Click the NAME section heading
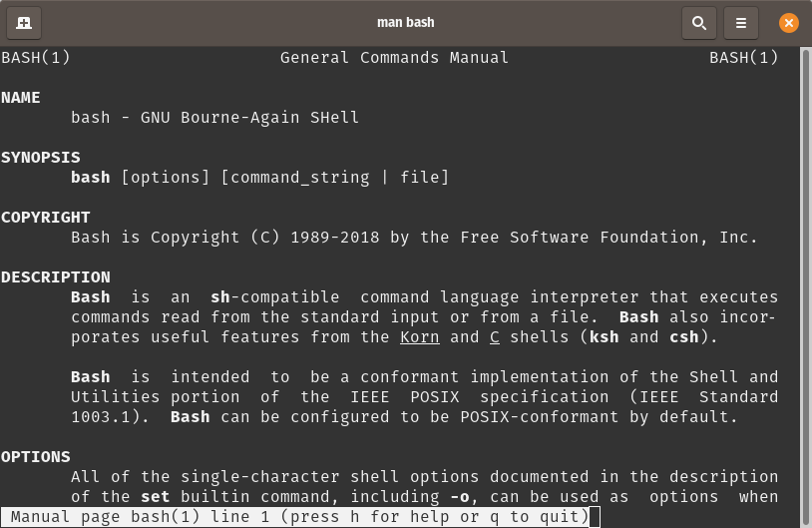 [x=21, y=98]
